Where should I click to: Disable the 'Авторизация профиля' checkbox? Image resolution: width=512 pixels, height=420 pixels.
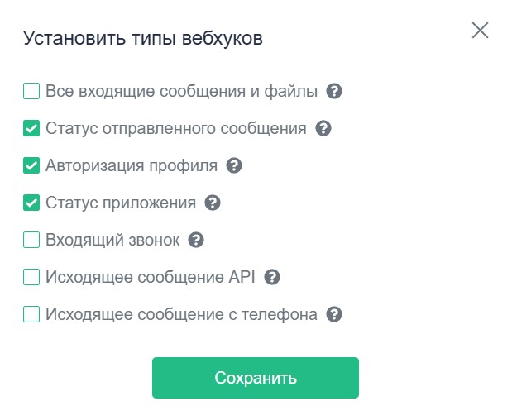pyautogui.click(x=31, y=165)
